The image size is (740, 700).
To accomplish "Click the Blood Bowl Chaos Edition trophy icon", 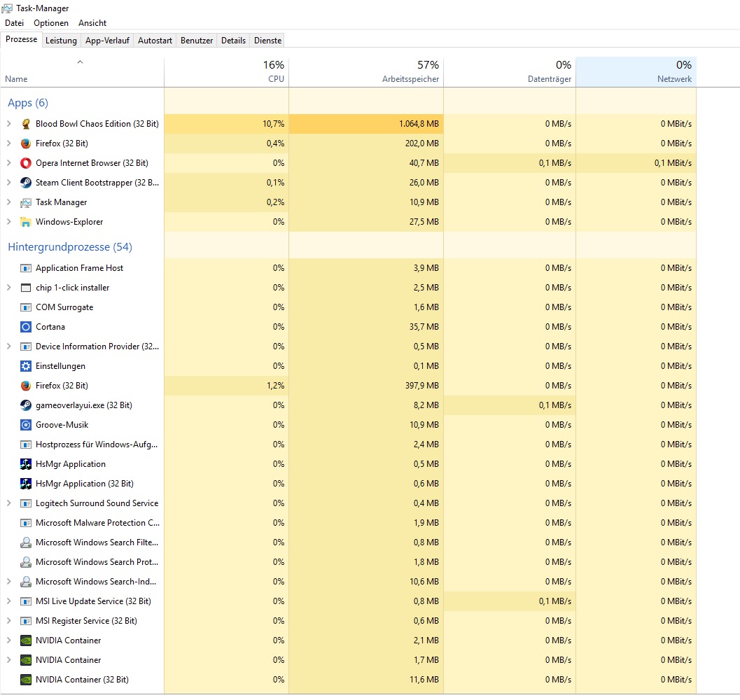I will tap(26, 124).
